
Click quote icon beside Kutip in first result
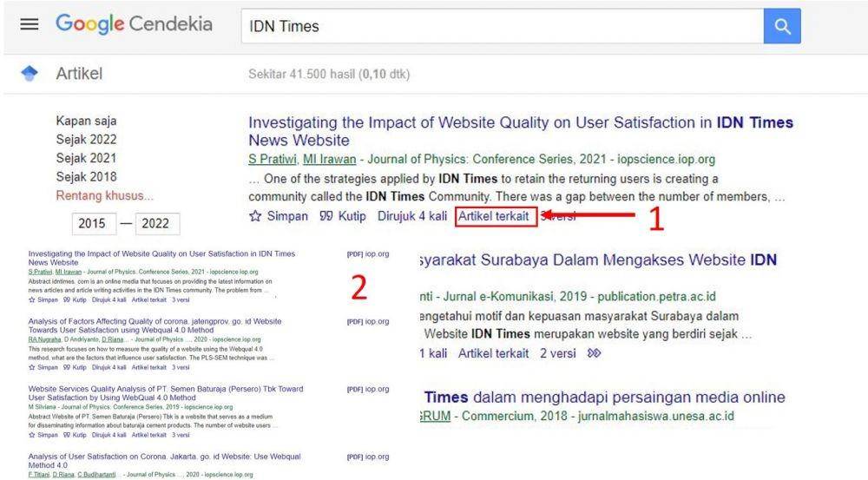pyautogui.click(x=326, y=216)
